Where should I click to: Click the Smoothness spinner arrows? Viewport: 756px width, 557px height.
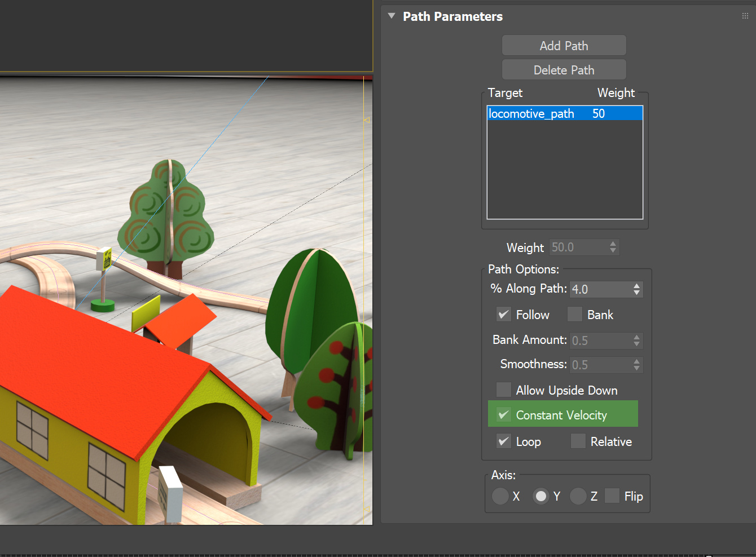tap(637, 365)
